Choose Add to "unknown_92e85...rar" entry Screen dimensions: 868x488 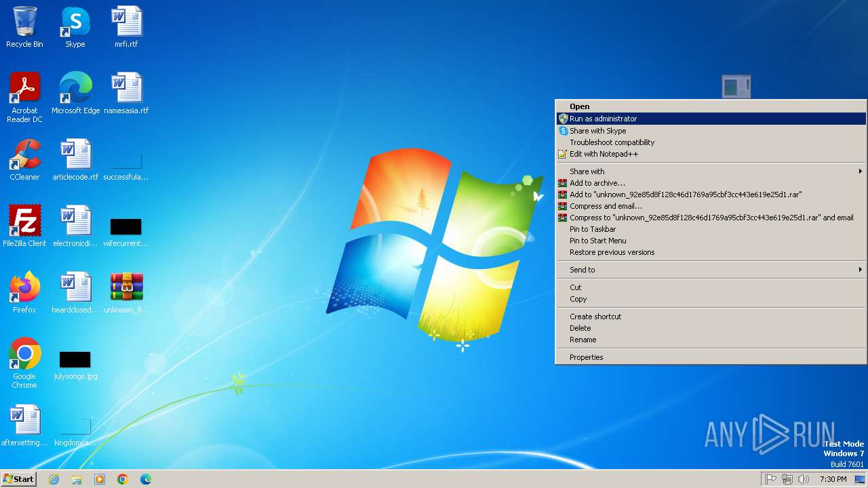tap(711, 195)
